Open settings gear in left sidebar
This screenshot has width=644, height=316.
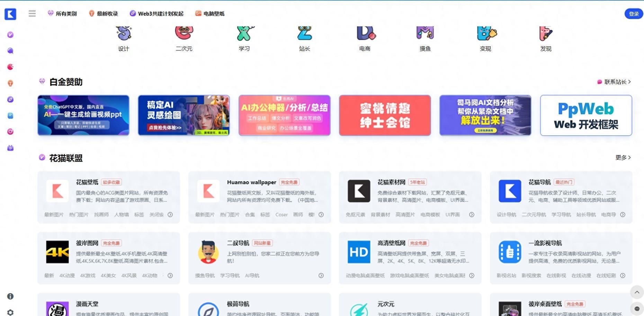coord(10,312)
